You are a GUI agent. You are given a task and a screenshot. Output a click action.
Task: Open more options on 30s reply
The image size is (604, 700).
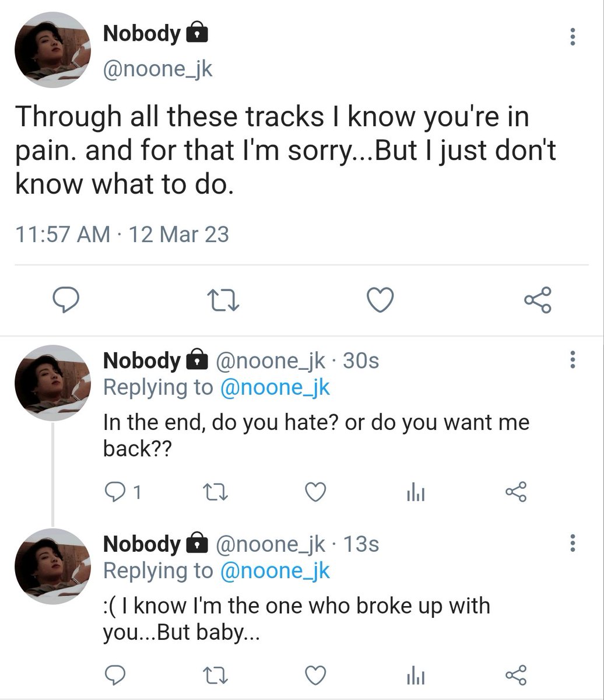tap(573, 360)
